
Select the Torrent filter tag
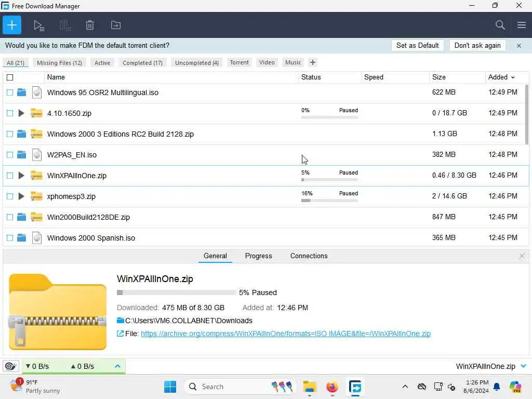239,62
